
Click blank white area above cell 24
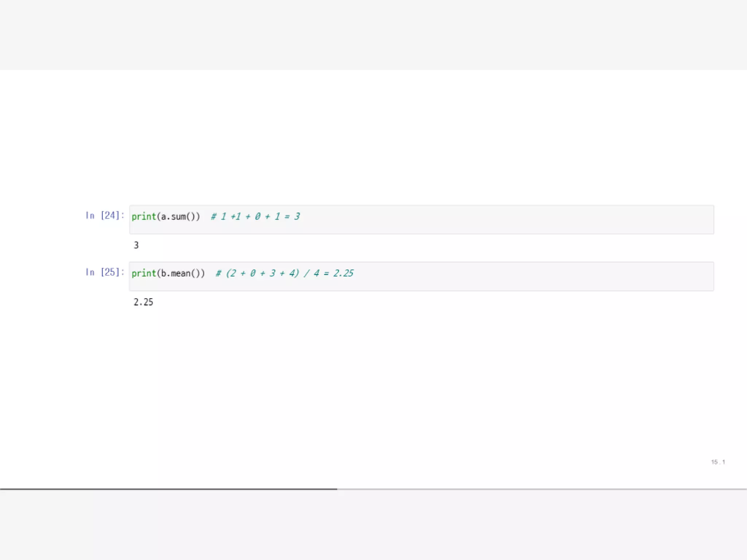coord(373,139)
